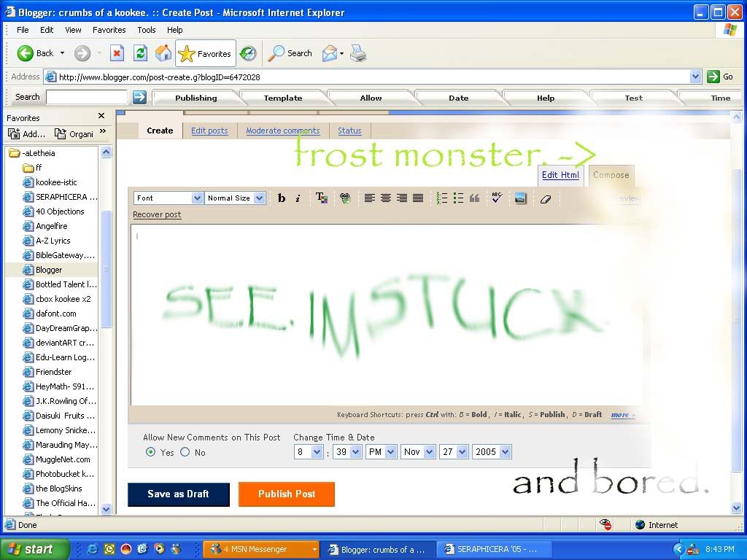Stop page loading with the red X icon
Image resolution: width=747 pixels, height=560 pixels.
pos(117,53)
